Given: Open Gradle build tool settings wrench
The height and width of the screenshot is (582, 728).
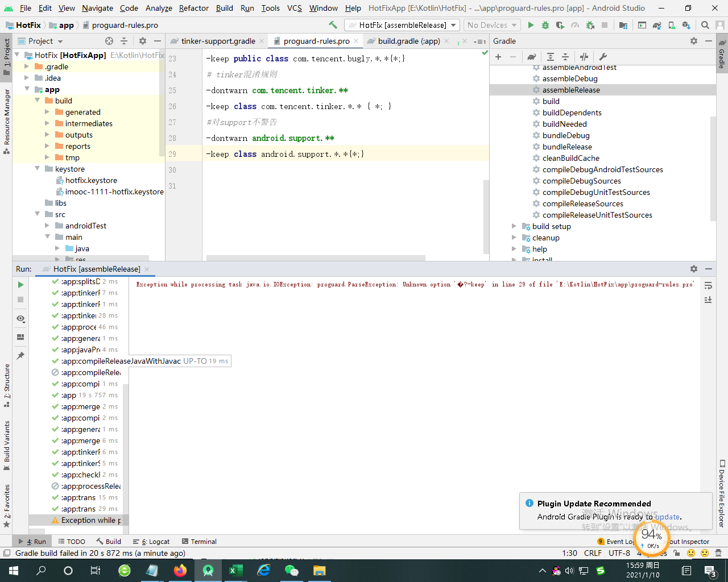Looking at the screenshot, I should point(603,57).
